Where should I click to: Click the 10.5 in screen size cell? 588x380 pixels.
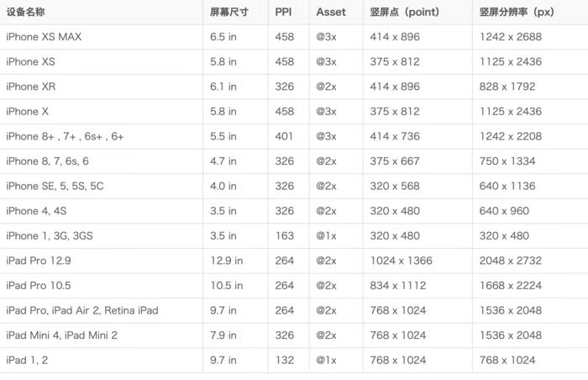coord(226,286)
